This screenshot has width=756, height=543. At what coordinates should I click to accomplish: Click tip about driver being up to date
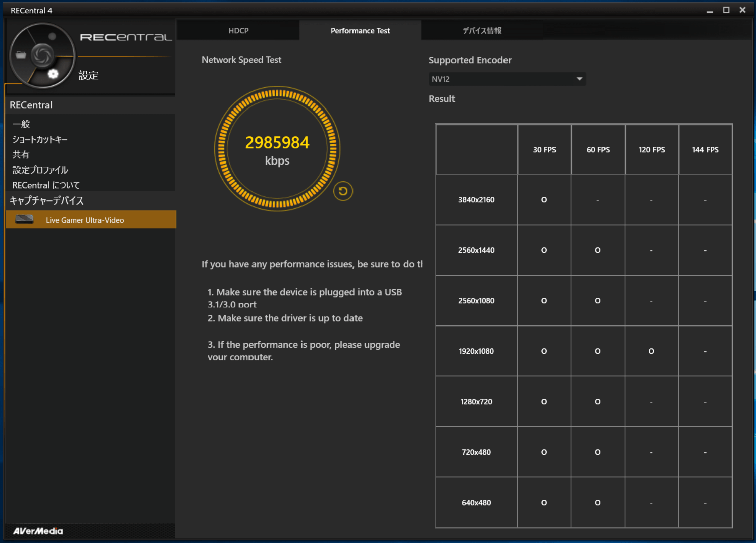tap(285, 318)
